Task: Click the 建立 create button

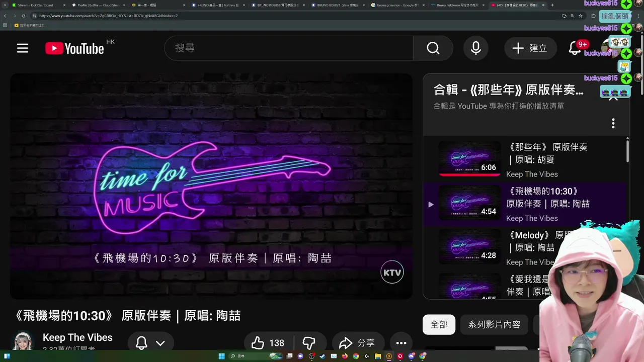Action: (x=530, y=48)
